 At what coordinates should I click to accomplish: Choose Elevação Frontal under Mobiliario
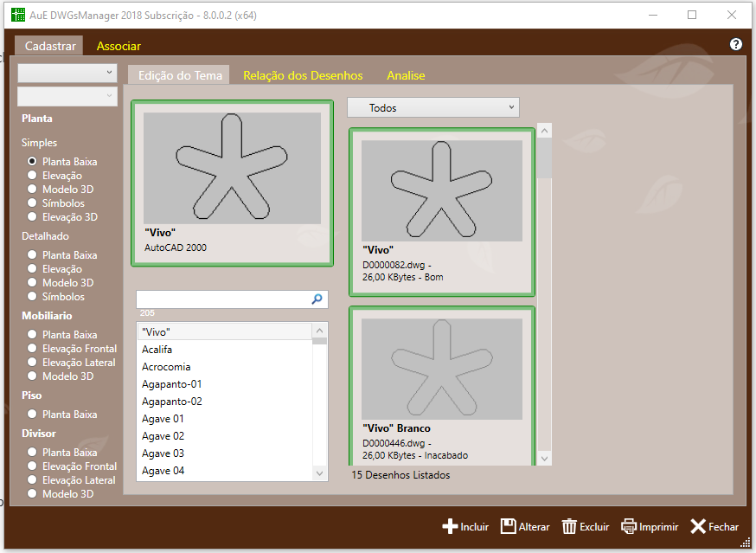tap(33, 349)
